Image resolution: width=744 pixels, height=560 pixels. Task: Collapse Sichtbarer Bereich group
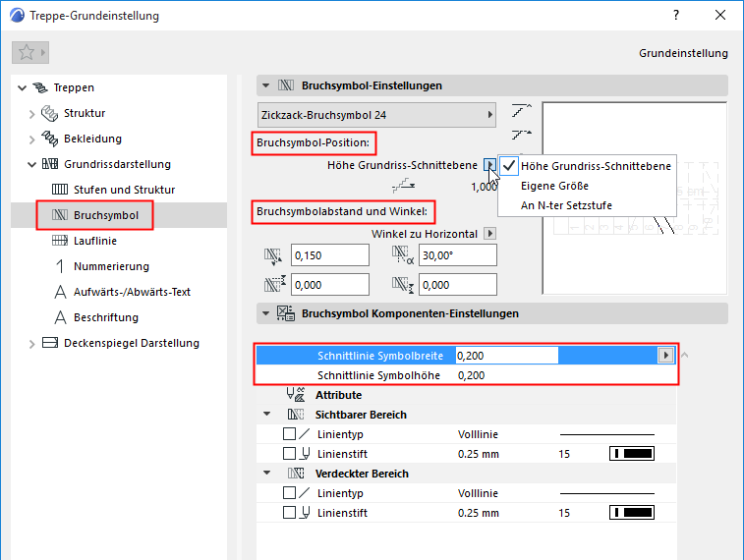pyautogui.click(x=267, y=414)
